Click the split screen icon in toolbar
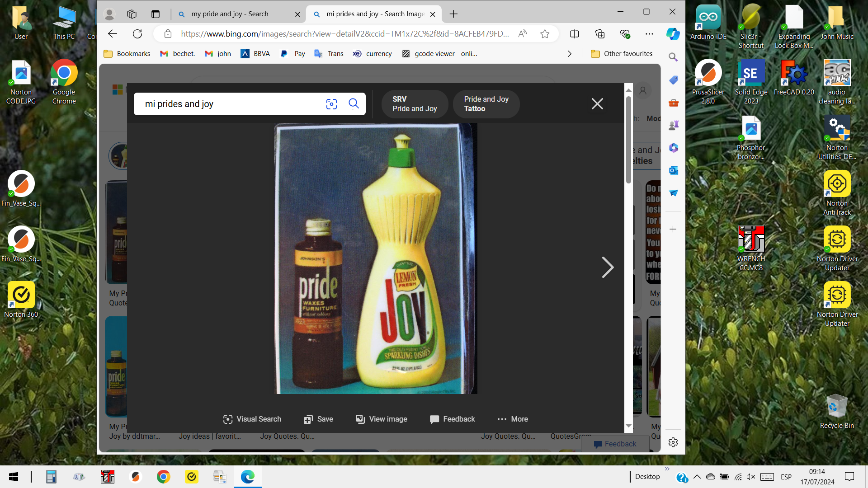The height and width of the screenshot is (488, 868). pos(575,34)
